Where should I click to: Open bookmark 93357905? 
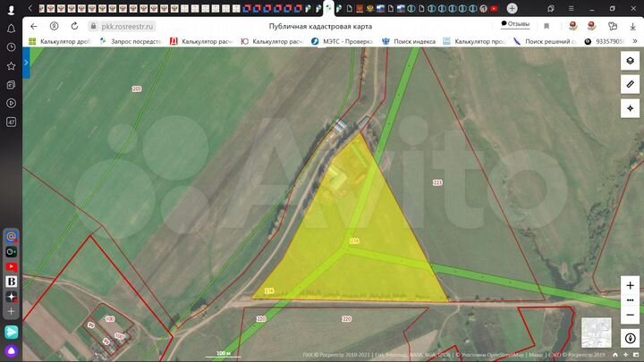click(x=604, y=41)
